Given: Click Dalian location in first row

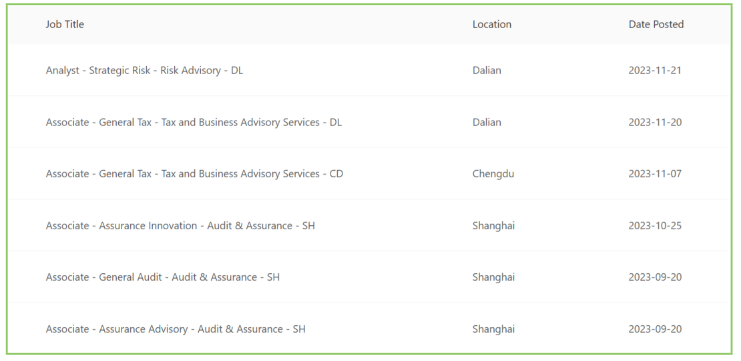Looking at the screenshot, I should point(487,70).
